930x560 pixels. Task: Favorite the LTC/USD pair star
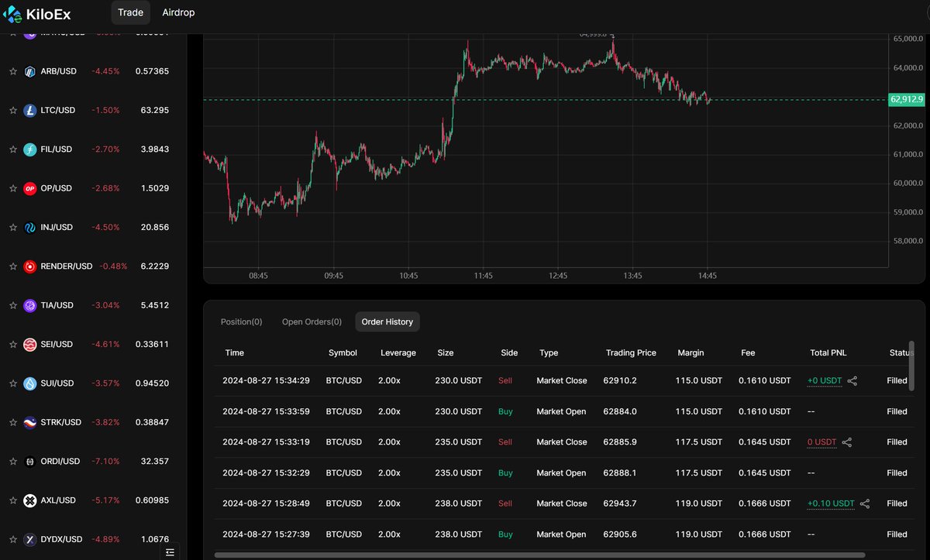pyautogui.click(x=12, y=111)
